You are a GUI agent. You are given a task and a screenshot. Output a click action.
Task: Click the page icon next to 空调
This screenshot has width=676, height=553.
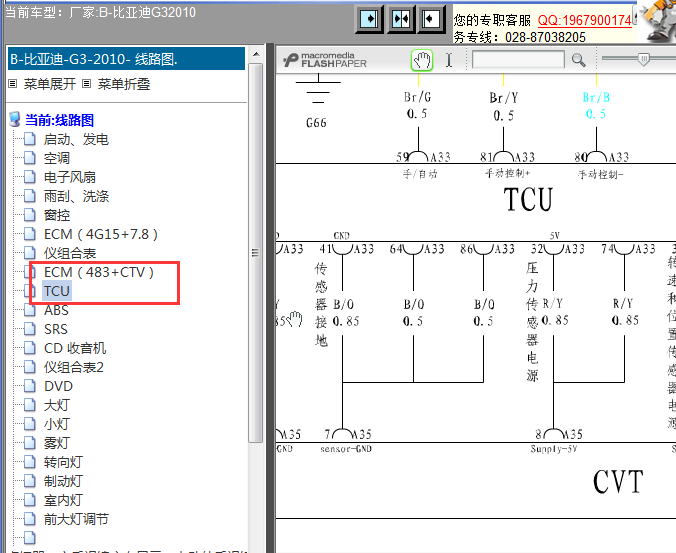point(29,158)
